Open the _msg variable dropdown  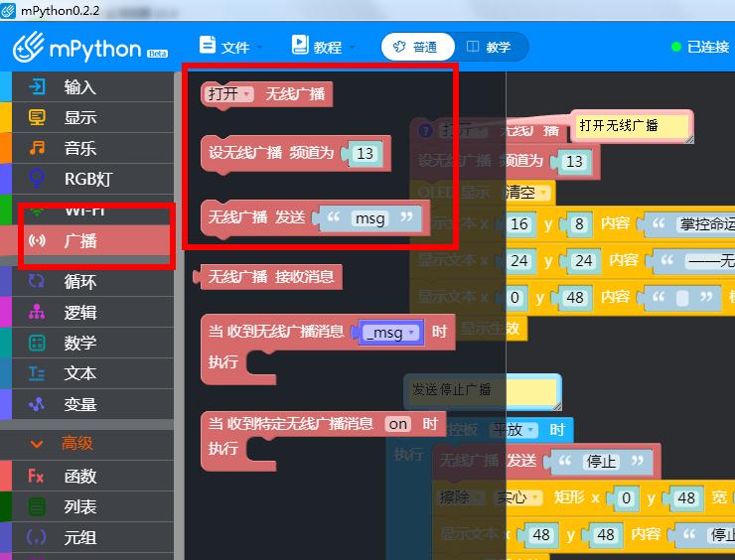coord(391,333)
